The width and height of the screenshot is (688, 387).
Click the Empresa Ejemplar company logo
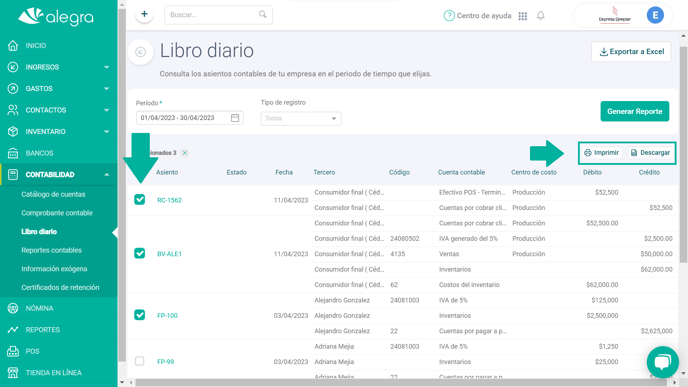point(614,15)
